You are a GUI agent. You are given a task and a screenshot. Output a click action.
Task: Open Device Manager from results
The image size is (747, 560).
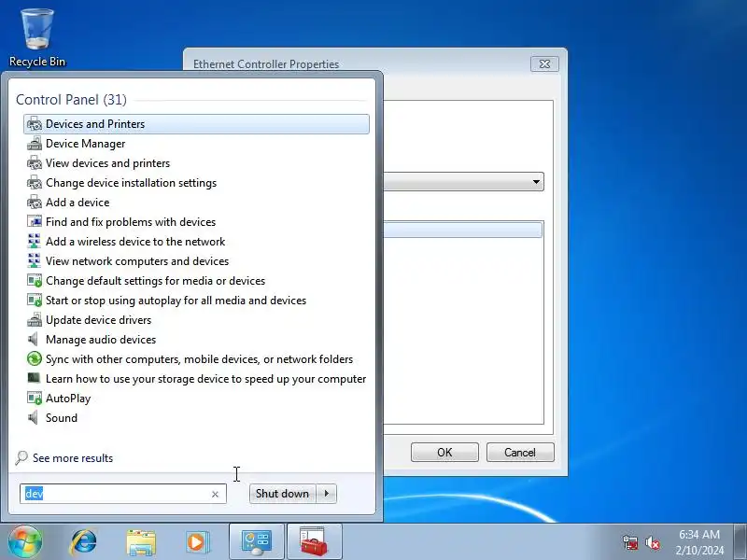(x=85, y=144)
